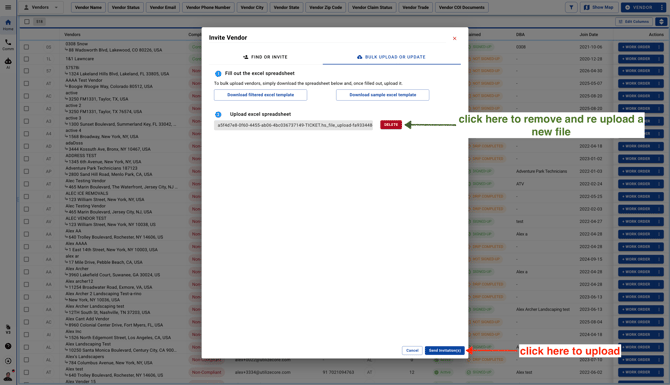The width and height of the screenshot is (670, 385).
Task: Click Cancel in the Invite Vendor dialog
Action: pos(412,350)
